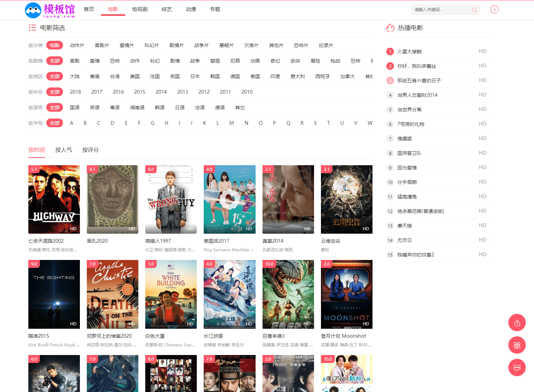The width and height of the screenshot is (534, 392).
Task: Click the search magnifier icon
Action: point(475,10)
